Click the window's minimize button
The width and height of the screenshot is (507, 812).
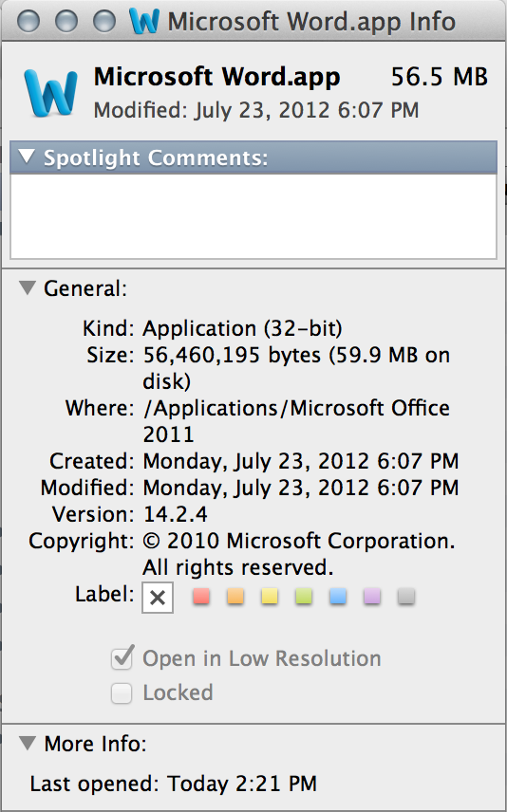[x=66, y=21]
